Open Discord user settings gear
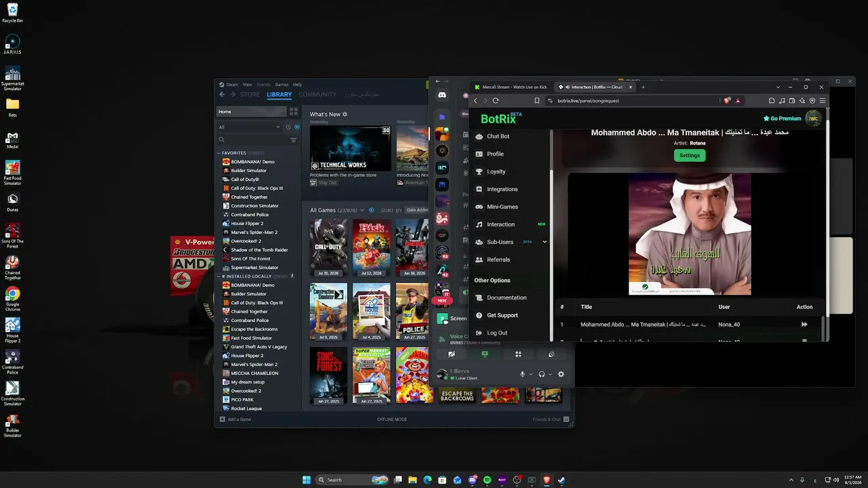 [561, 374]
